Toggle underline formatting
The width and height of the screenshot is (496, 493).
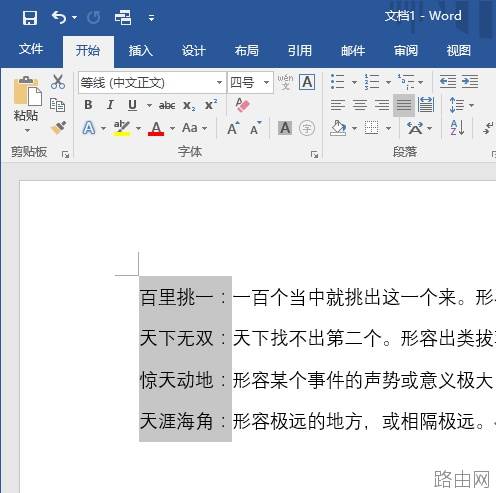132,105
